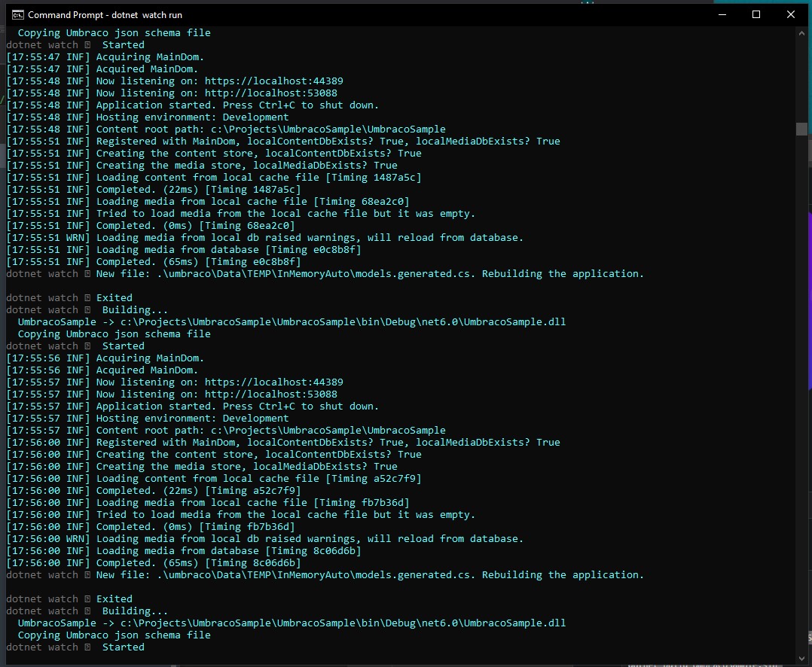This screenshot has height=667, width=812.
Task: Click 'Completed. (65ms) [Timing 8c06d6b]'
Action: click(x=198, y=563)
